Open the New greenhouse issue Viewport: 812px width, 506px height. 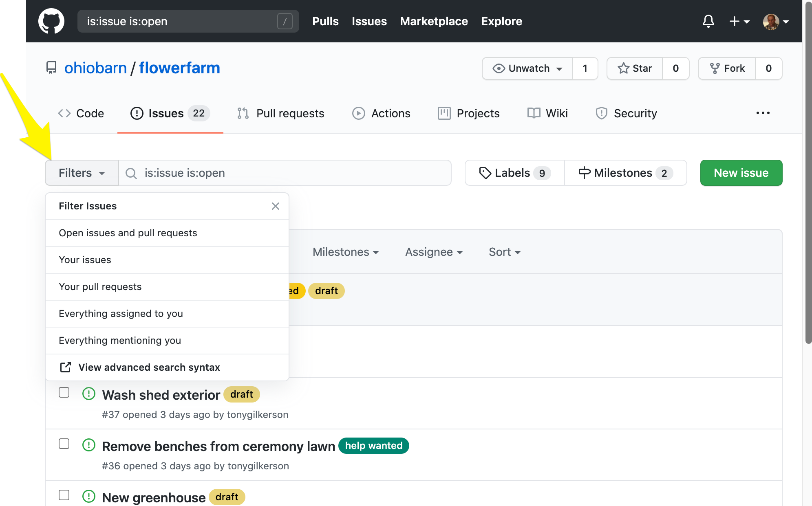click(x=154, y=497)
